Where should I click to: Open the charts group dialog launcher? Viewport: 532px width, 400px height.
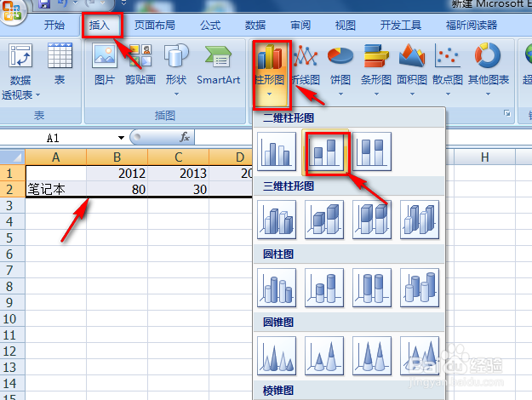pyautogui.click(x=507, y=113)
